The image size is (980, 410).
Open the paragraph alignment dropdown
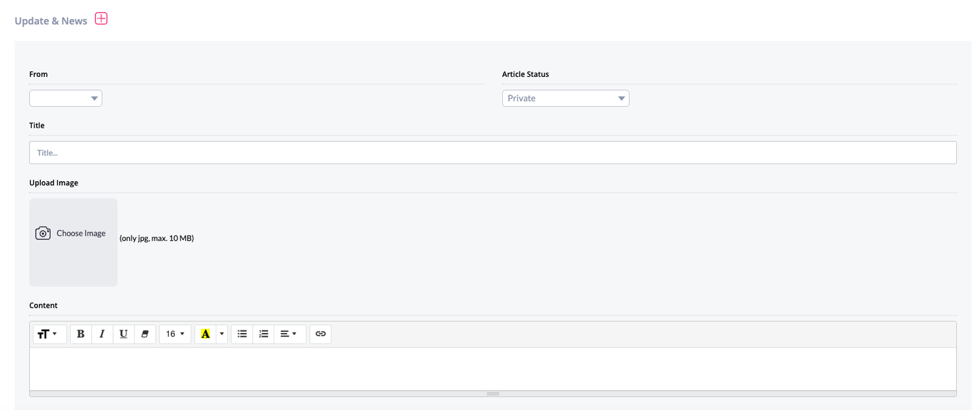tap(290, 334)
